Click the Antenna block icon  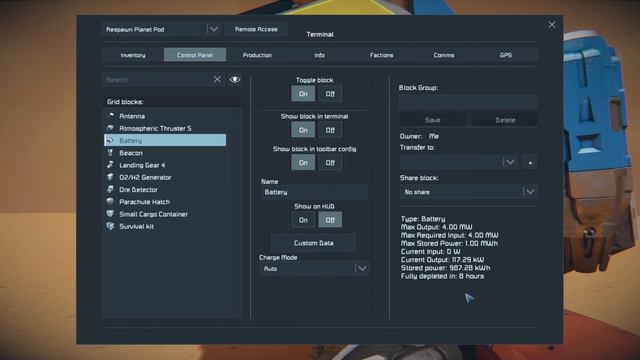[x=111, y=116]
